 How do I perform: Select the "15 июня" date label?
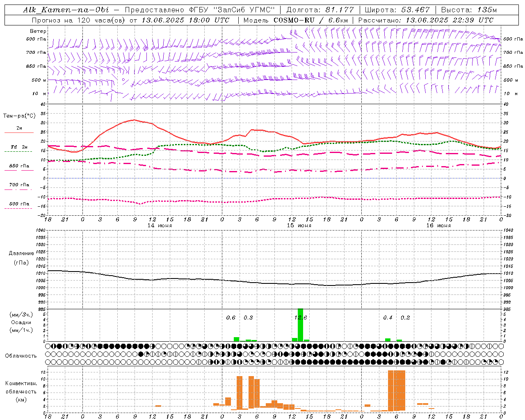(x=299, y=226)
